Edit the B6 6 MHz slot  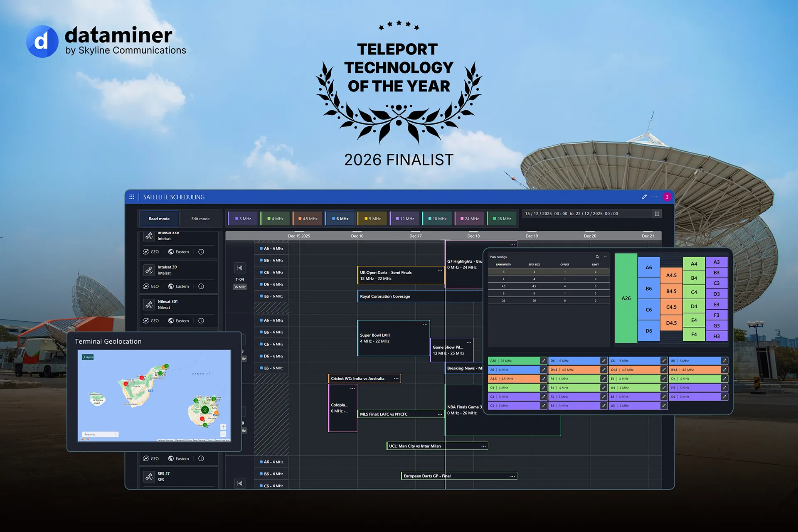coord(724,361)
